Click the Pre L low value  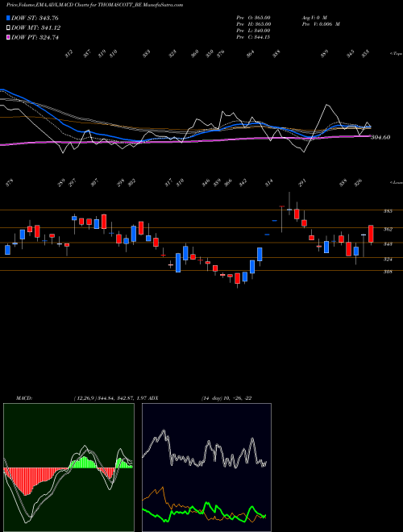[x=253, y=31]
